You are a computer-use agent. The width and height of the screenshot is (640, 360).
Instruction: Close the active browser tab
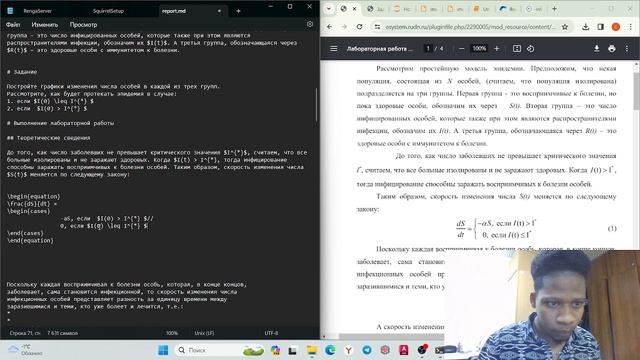tap(354, 9)
